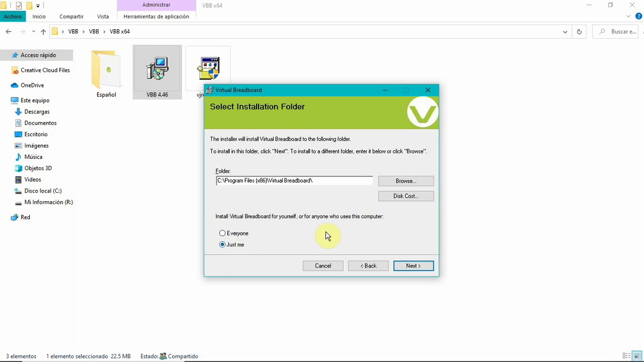This screenshot has width=644, height=362.
Task: Click Next in the installer
Action: pos(414,266)
